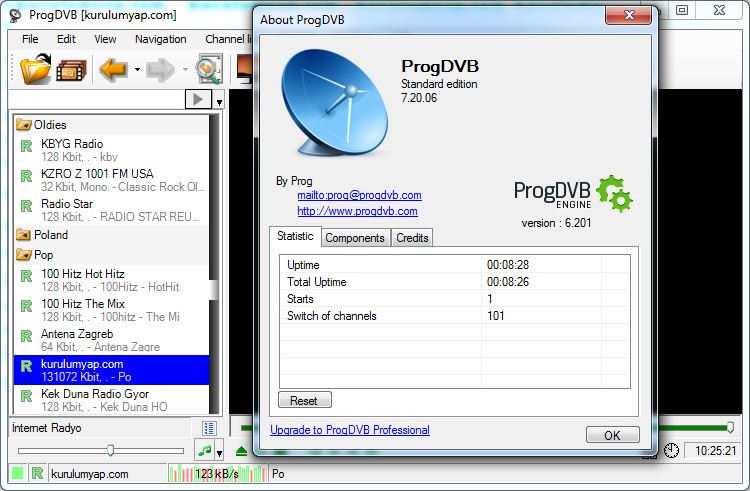Click the 123 kB/s bitrate graph
Viewport: 750px width, 491px height.
coord(217,473)
